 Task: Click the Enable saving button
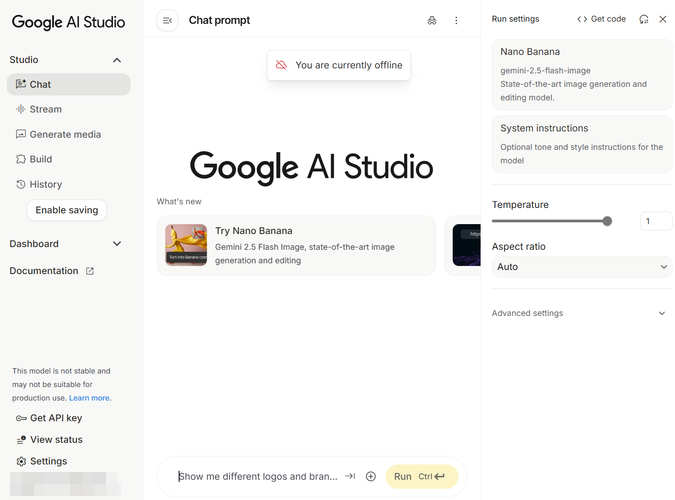coord(67,210)
